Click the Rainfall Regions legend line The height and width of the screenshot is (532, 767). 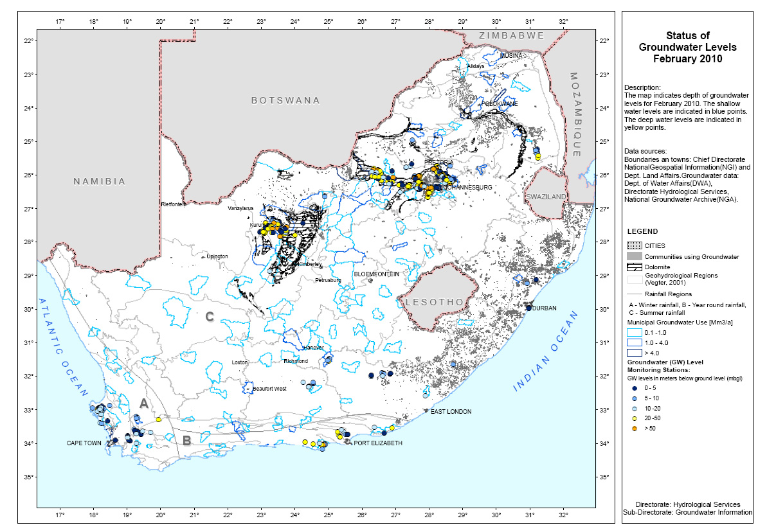pos(635,294)
